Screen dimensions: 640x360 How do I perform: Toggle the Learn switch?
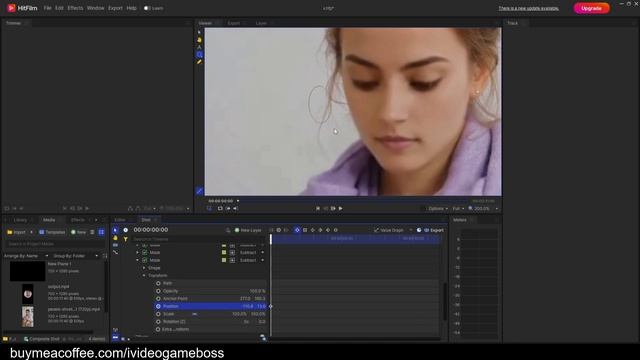(147, 8)
